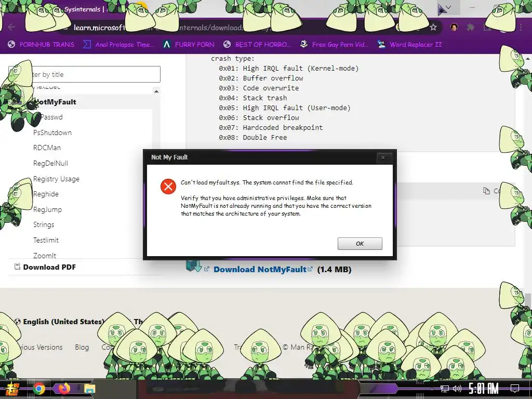This screenshot has width=532, height=399.
Task: Click the red error icon in the dialog
Action: [x=168, y=187]
